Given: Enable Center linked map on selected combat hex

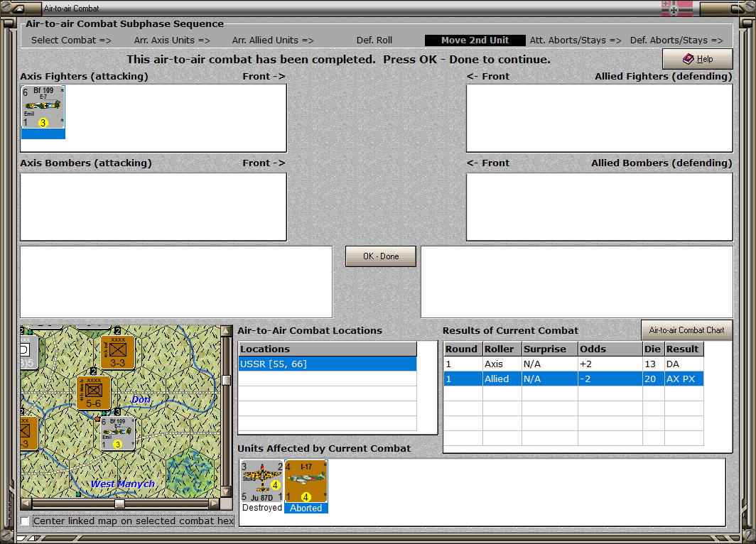Looking at the screenshot, I should click(25, 521).
